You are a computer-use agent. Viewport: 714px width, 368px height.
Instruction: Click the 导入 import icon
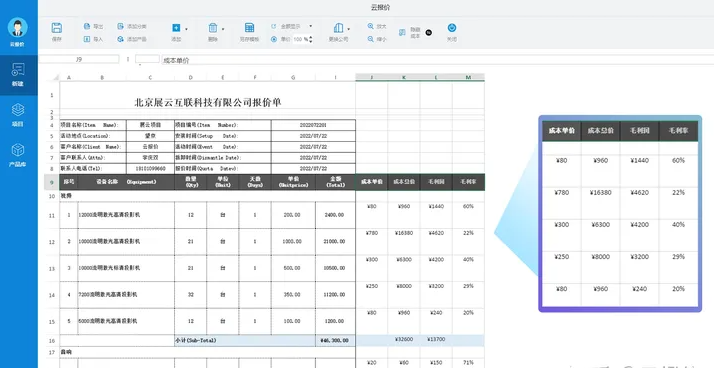pyautogui.click(x=87, y=39)
